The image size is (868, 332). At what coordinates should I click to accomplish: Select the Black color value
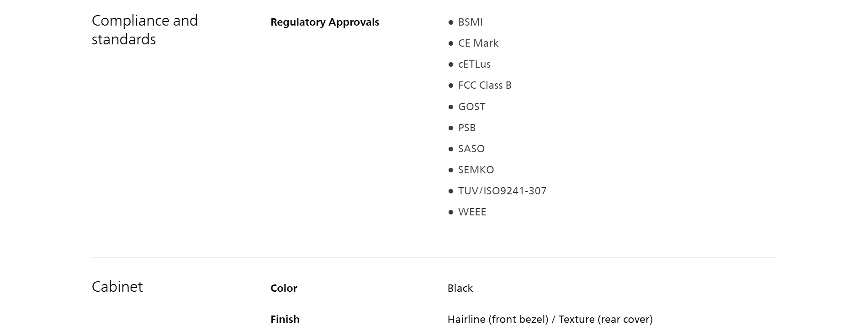(x=460, y=288)
